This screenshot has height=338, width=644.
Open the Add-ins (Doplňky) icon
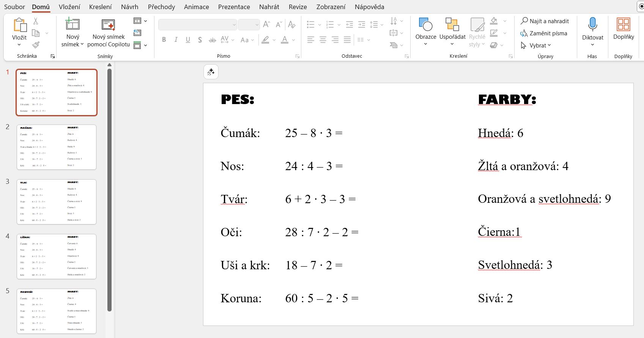623,25
